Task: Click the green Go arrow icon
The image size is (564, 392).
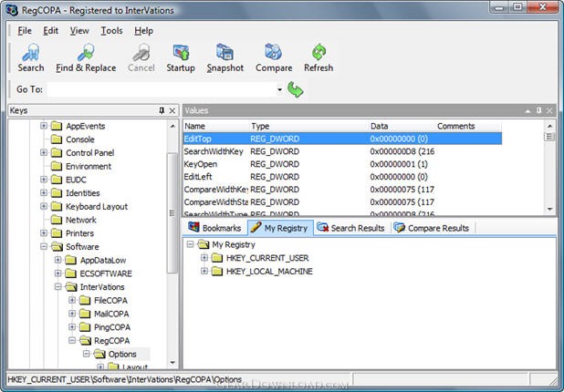Action: [296, 89]
